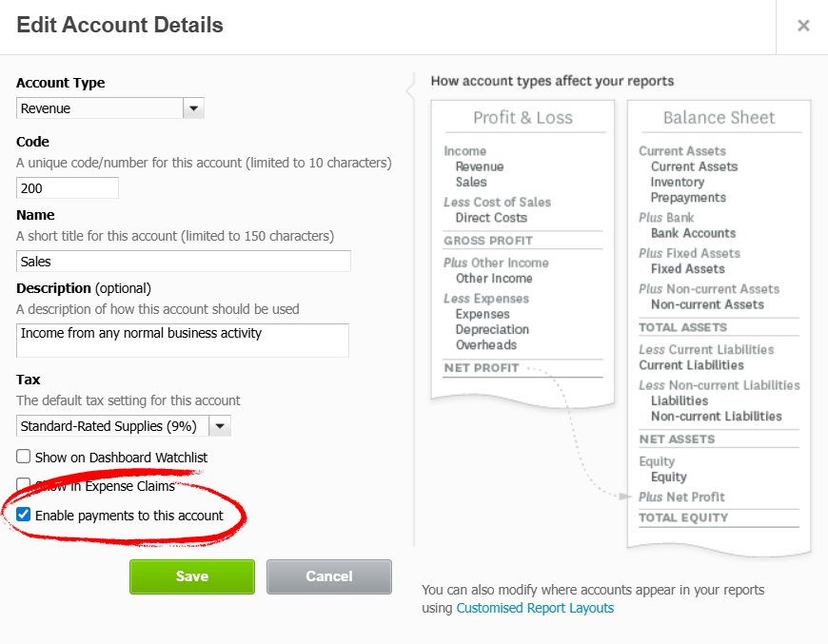Click the grey Cancel button
828x644 pixels.
[x=328, y=576]
